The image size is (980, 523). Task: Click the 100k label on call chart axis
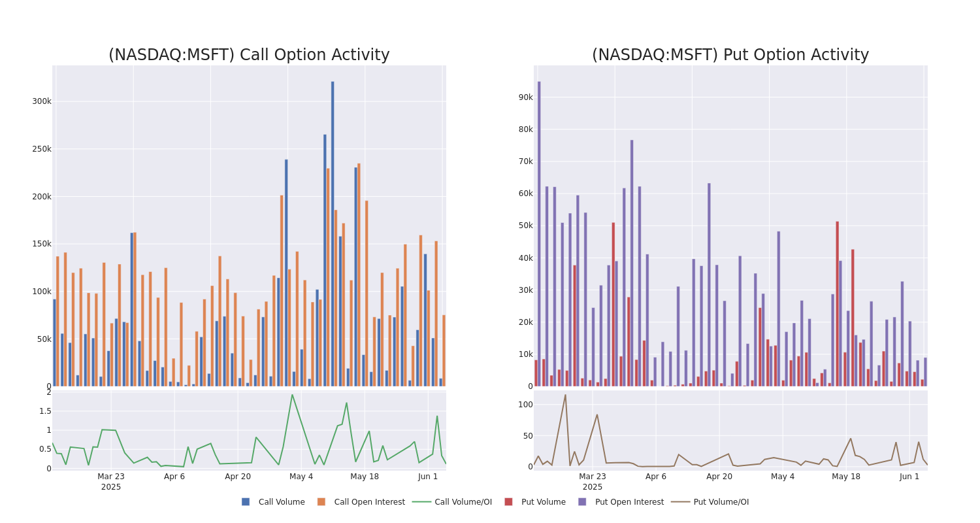pyautogui.click(x=42, y=292)
